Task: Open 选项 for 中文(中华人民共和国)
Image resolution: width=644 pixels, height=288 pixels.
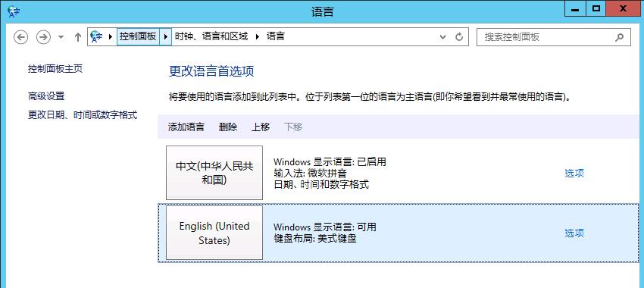Action: click(x=574, y=174)
